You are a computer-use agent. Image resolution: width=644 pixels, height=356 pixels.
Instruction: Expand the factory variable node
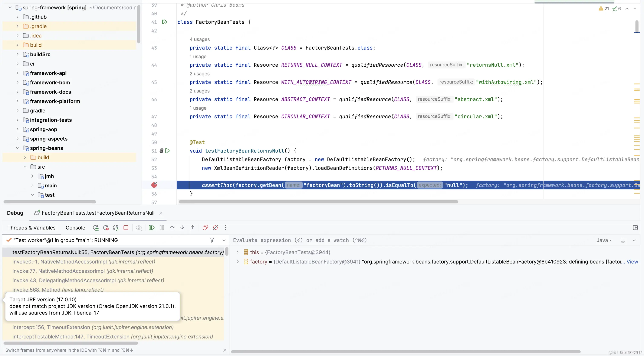pos(237,262)
